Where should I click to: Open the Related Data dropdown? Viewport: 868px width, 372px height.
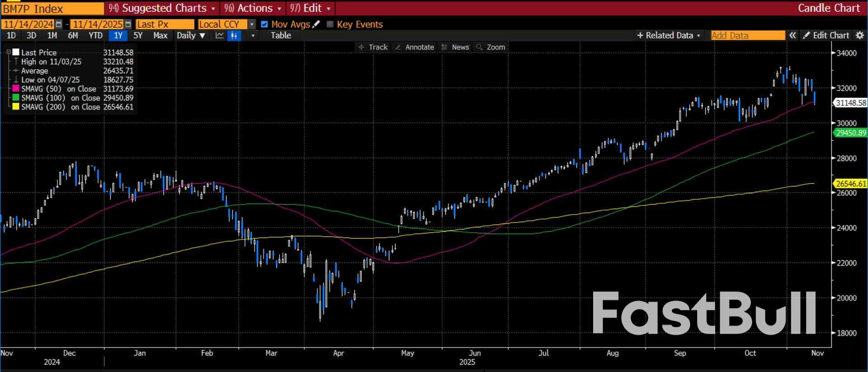(669, 35)
